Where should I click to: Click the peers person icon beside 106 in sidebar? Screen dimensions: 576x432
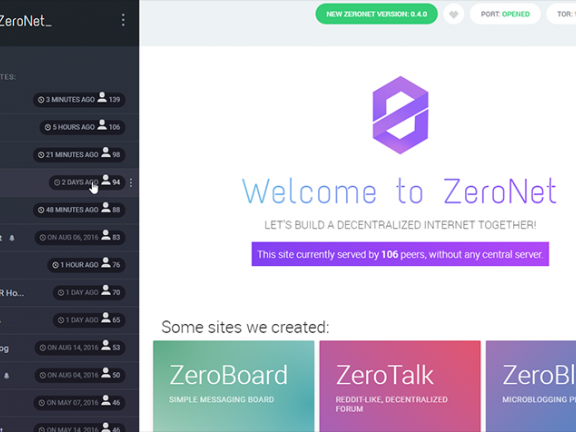(x=102, y=125)
